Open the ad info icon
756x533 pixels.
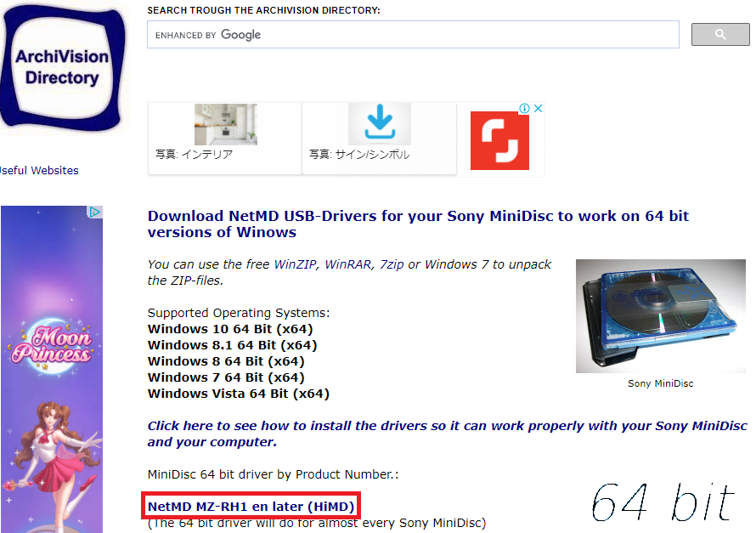click(524, 108)
